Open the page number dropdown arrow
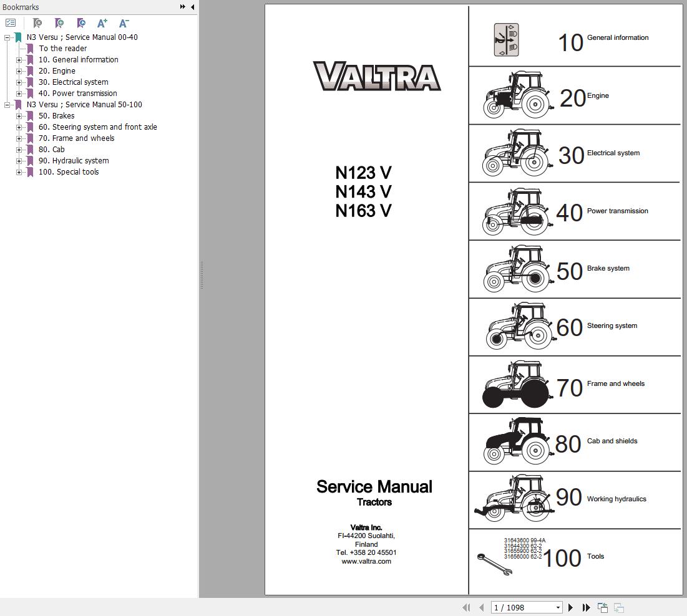 click(557, 607)
